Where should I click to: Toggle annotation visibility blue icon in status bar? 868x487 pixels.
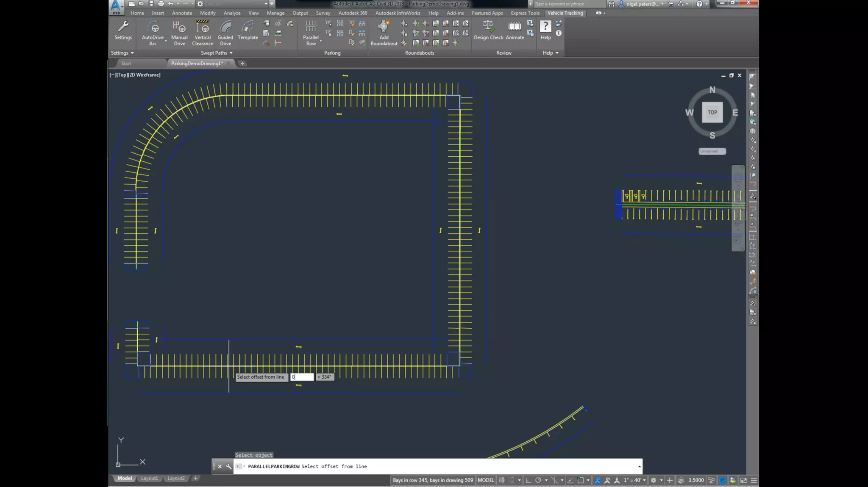coord(597,480)
